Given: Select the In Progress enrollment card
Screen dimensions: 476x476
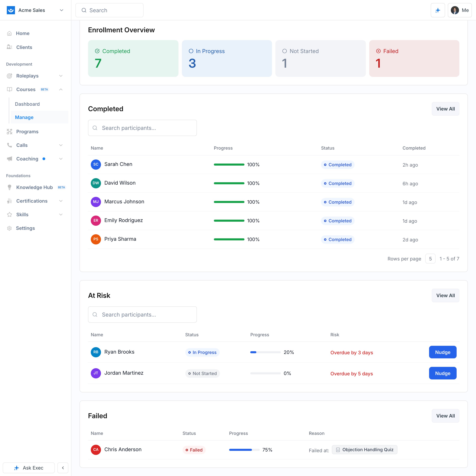Looking at the screenshot, I should [x=227, y=58].
